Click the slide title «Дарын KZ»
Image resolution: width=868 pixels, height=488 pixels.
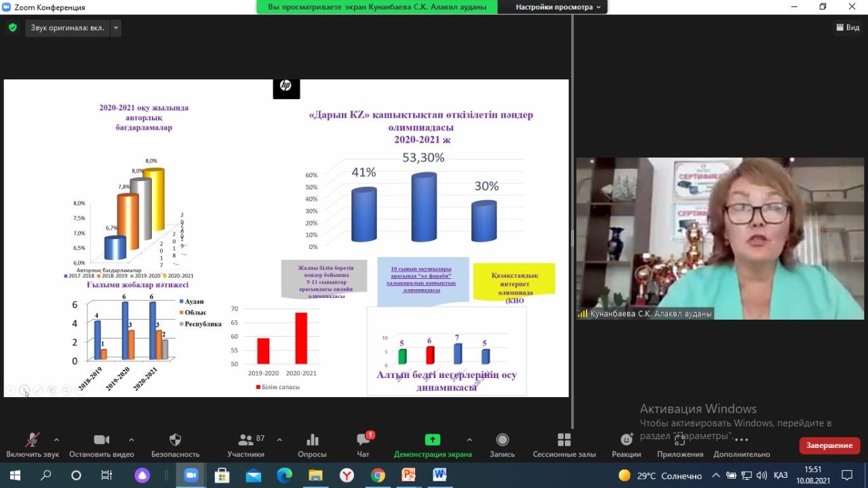420,127
